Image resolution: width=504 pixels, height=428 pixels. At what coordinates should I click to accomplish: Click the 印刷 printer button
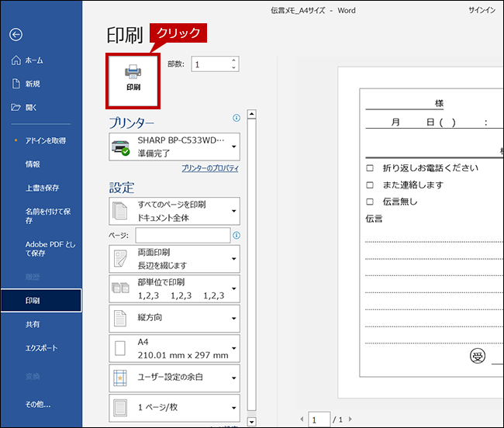pos(133,79)
